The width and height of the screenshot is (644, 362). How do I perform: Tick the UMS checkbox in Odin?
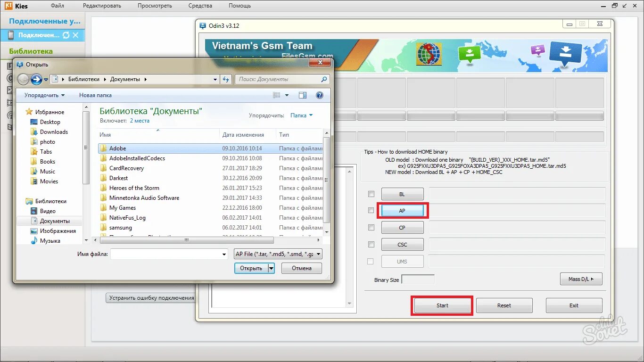coord(371,261)
